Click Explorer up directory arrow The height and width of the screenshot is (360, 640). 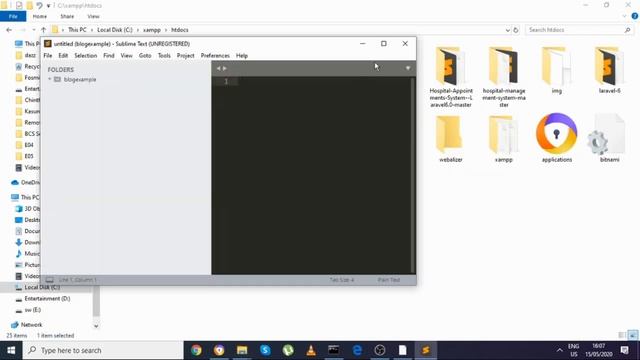point(43,30)
